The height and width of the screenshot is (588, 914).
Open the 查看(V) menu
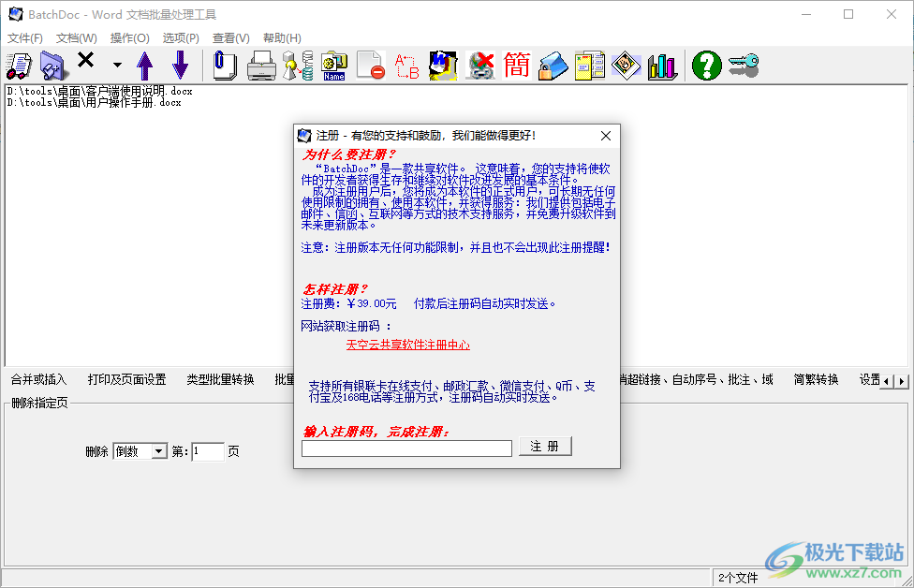click(x=230, y=37)
